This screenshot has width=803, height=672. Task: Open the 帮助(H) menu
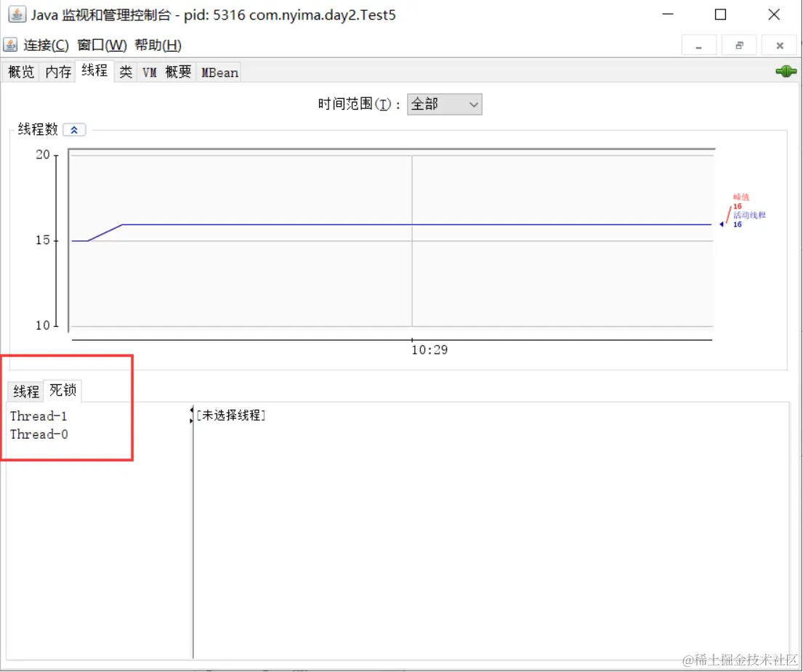point(158,45)
